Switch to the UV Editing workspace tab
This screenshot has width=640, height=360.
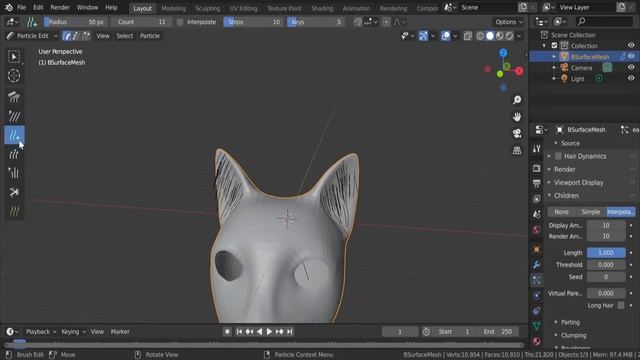tap(243, 8)
